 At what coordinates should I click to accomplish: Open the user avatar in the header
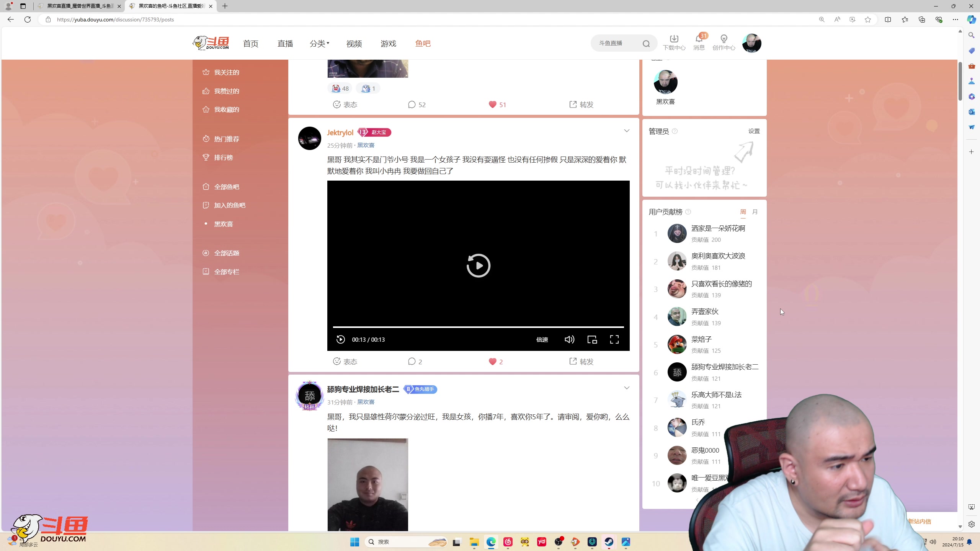pyautogui.click(x=751, y=43)
